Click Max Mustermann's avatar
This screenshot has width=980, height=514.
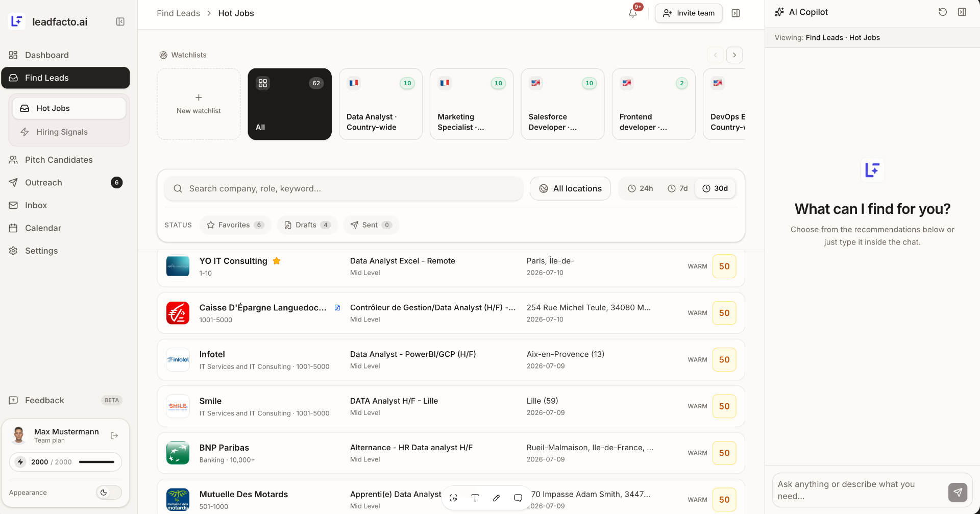click(19, 435)
